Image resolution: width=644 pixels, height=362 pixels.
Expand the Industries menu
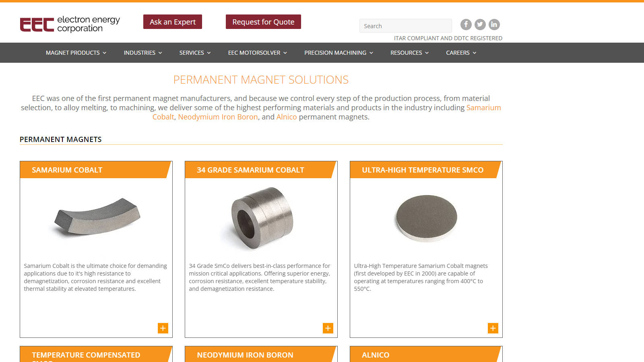tap(143, 53)
